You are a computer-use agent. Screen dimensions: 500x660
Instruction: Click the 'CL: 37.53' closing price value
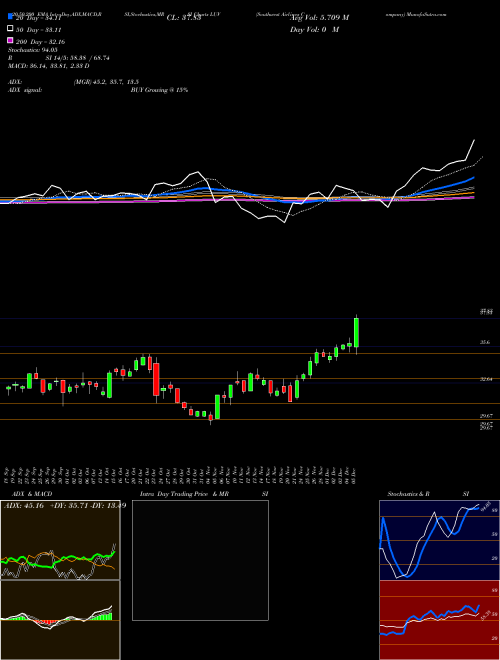[184, 18]
